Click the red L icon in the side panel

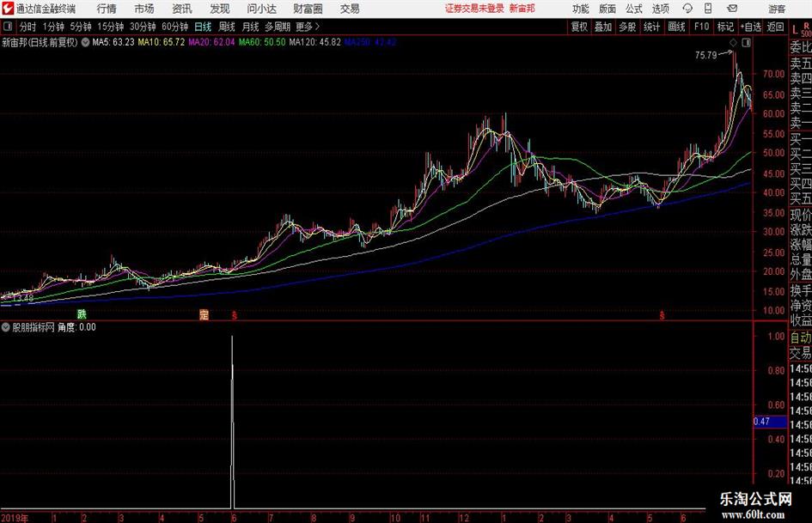tap(795, 29)
